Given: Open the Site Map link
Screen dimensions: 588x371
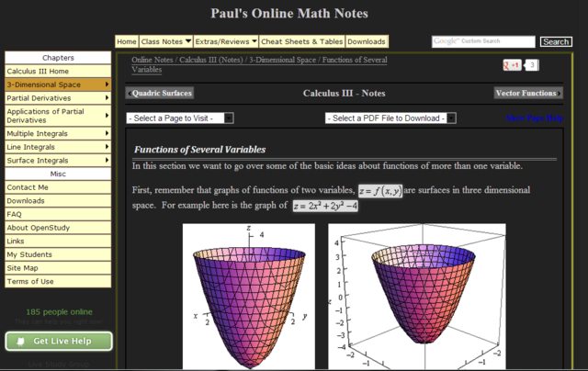Looking at the screenshot, I should click(x=58, y=268).
